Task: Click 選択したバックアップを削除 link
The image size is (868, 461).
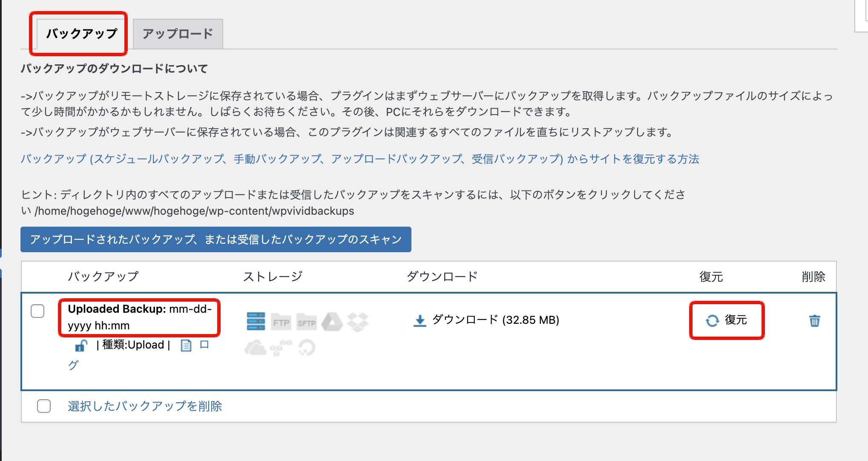Action: 145,406
